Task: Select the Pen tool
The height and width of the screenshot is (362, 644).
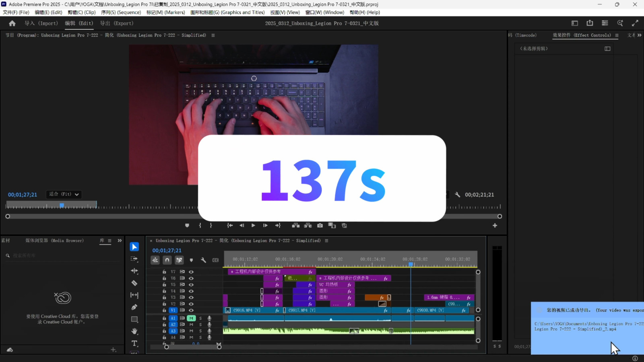Action: point(134,307)
